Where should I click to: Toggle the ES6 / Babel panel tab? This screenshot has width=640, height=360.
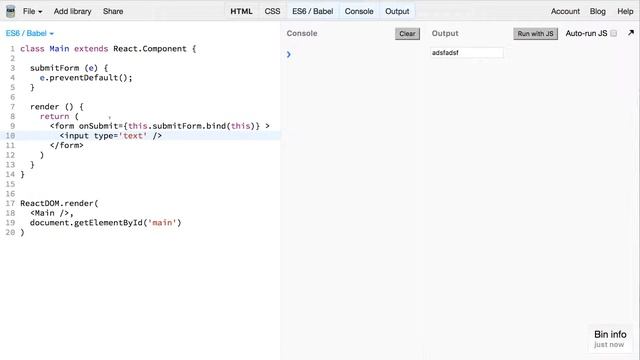(313, 11)
